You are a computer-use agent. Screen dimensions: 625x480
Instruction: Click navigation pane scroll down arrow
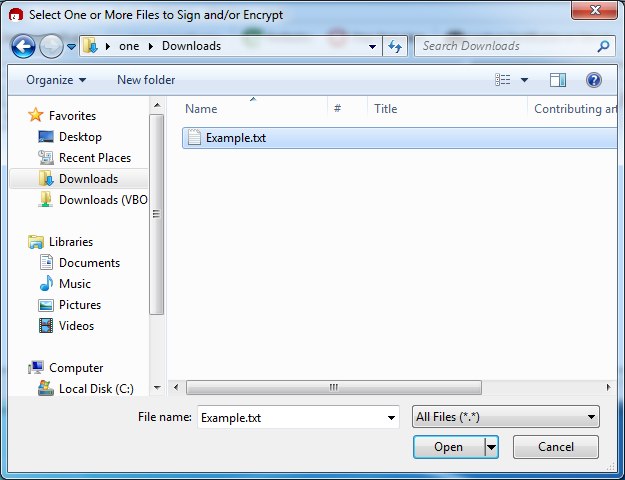[x=157, y=388]
